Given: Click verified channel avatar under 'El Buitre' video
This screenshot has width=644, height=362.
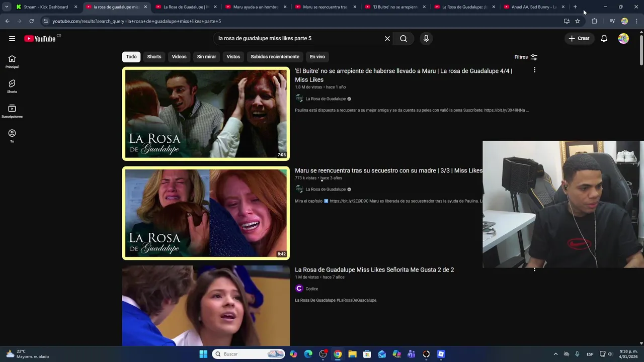Looking at the screenshot, I should tap(299, 99).
